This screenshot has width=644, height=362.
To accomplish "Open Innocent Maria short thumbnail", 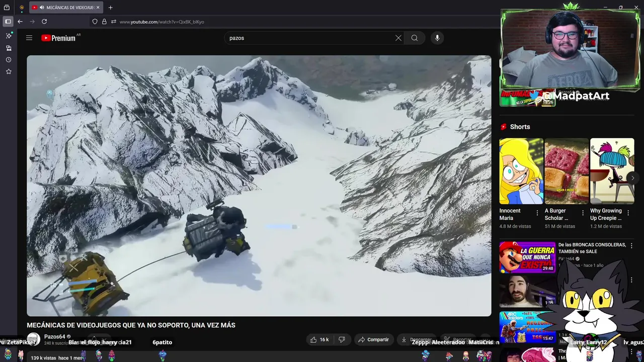I will point(521,171).
